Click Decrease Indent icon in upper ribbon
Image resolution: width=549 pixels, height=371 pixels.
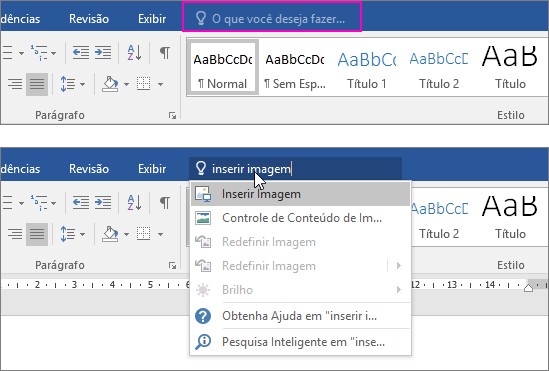coord(81,52)
